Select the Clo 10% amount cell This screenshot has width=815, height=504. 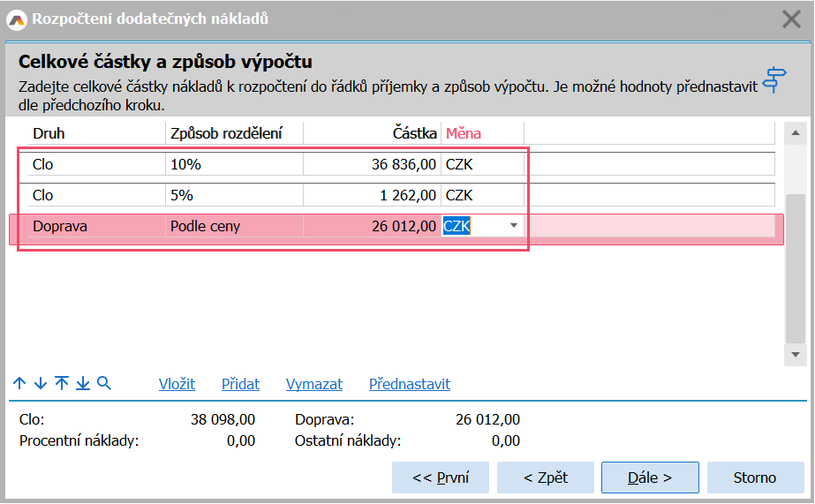pos(372,164)
